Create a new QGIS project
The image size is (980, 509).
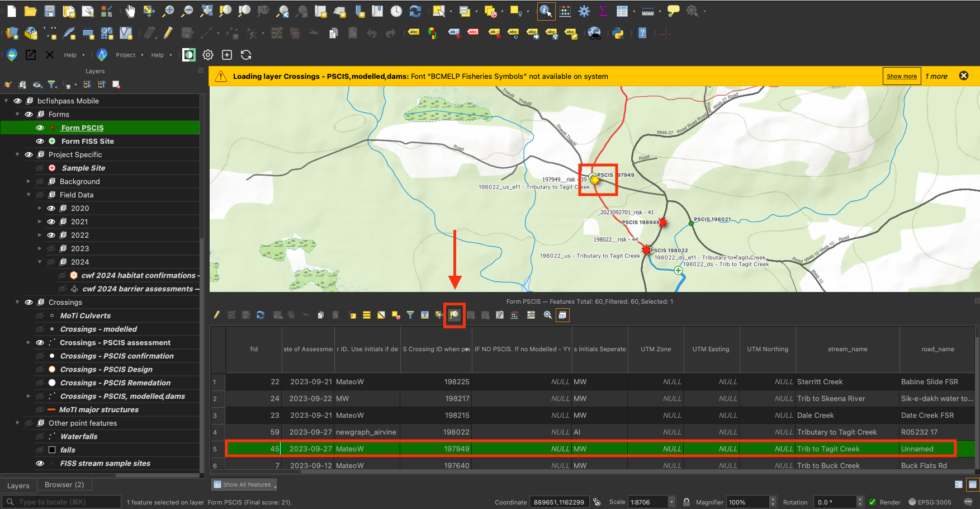pyautogui.click(x=12, y=11)
